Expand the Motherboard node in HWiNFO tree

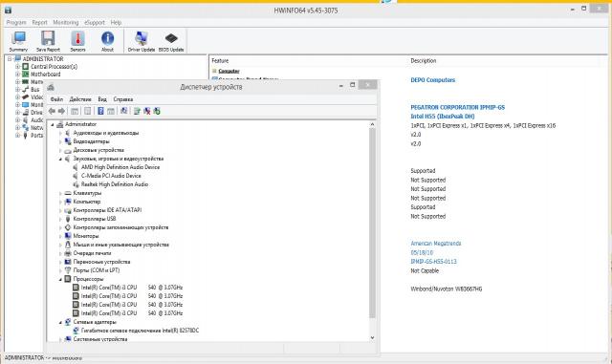point(17,75)
